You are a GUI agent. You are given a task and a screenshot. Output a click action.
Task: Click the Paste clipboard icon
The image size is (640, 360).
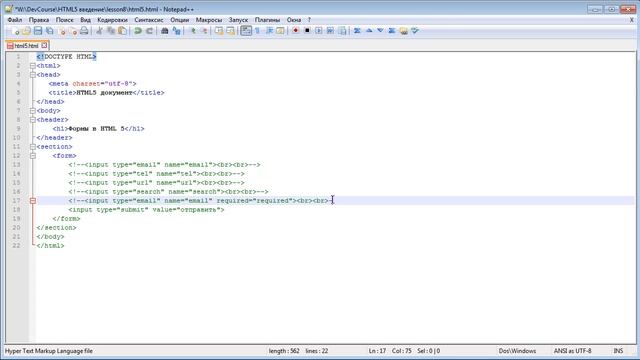(122, 31)
